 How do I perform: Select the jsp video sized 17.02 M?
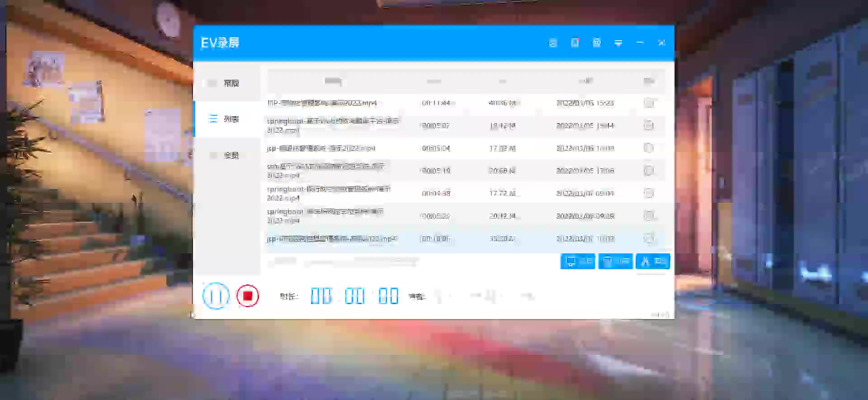[321, 148]
